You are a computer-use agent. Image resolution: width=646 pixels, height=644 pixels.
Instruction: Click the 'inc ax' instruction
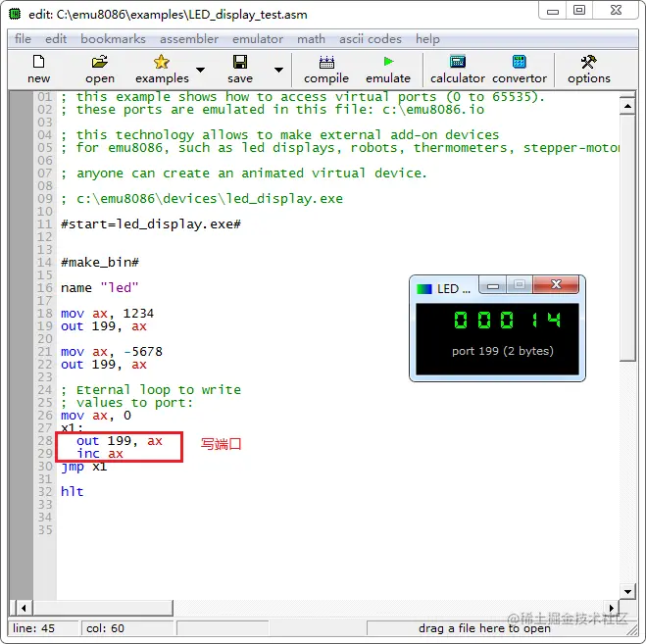click(100, 454)
